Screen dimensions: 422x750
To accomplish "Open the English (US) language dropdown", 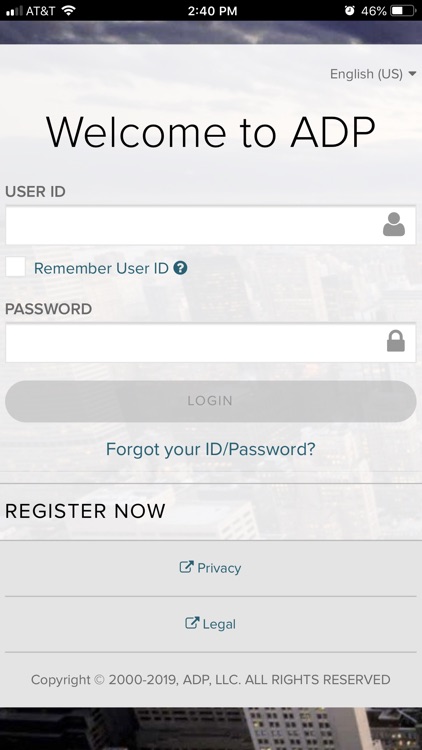I will pyautogui.click(x=373, y=74).
